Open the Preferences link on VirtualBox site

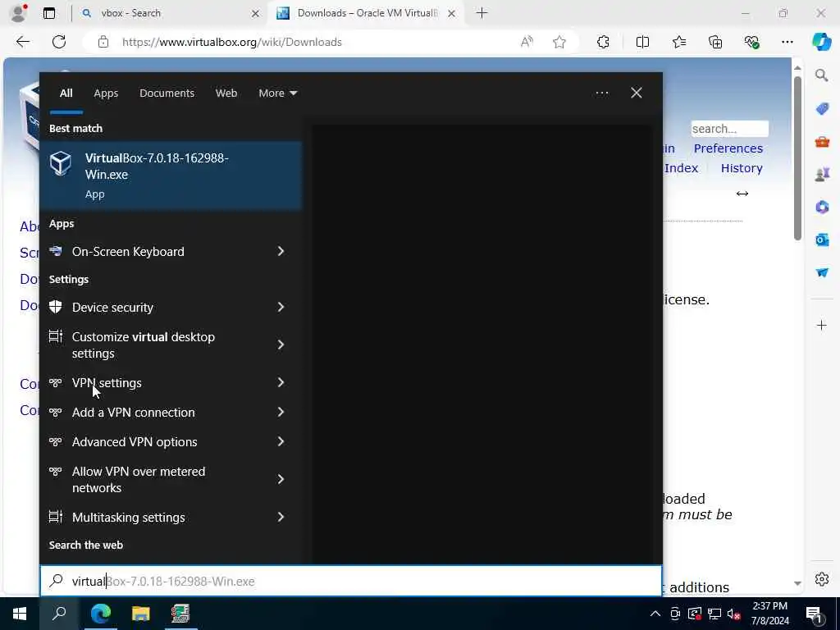coord(728,148)
